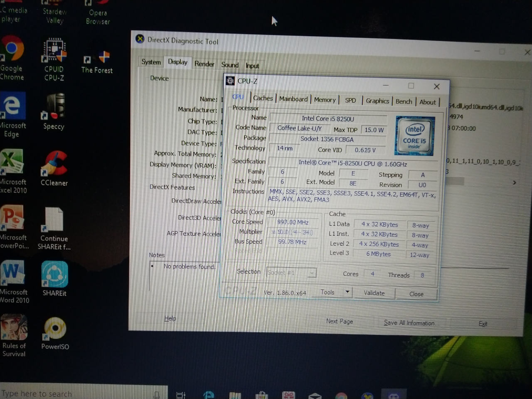Click the search box microphone icon
The image size is (532, 399).
coord(157,395)
